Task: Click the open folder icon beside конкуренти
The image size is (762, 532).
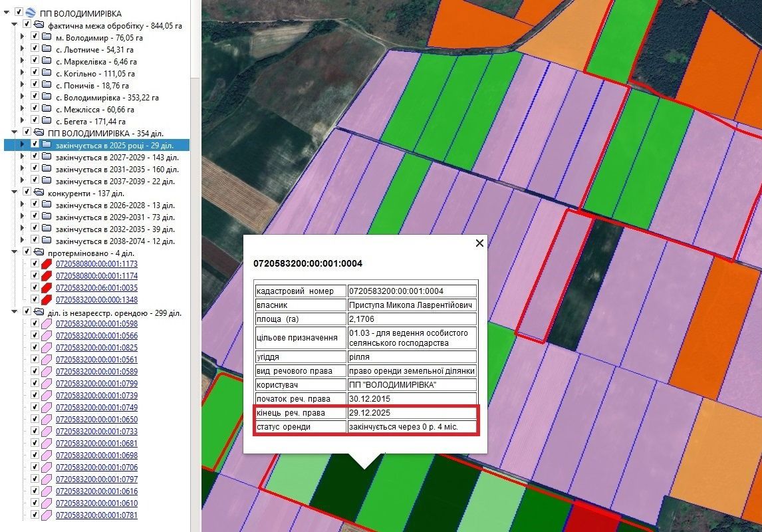Action: 39,192
